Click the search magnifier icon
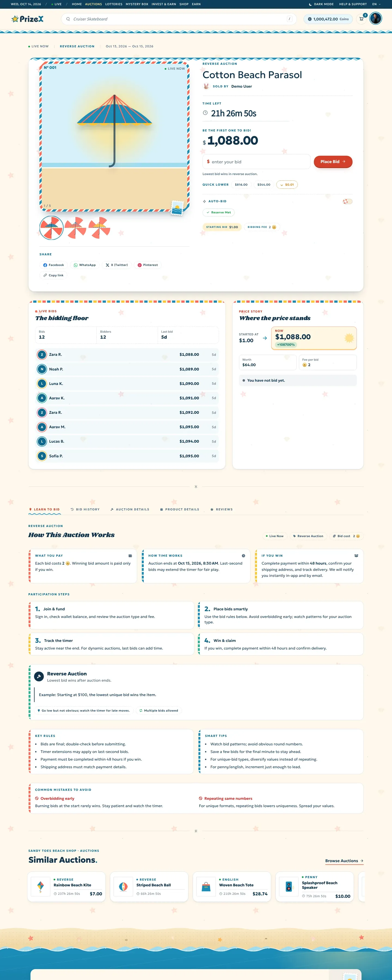 [x=68, y=19]
